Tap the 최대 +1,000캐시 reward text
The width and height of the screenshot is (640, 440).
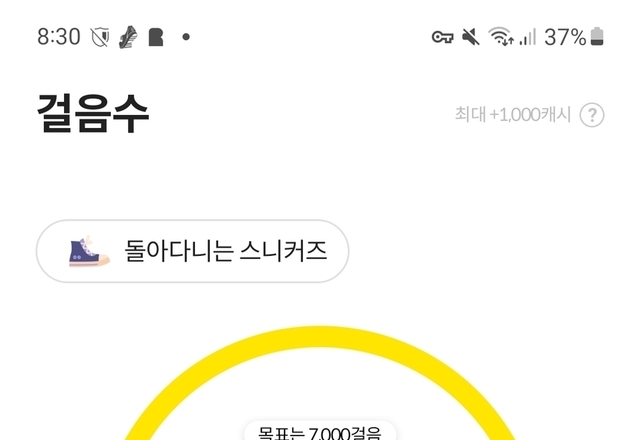[513, 114]
